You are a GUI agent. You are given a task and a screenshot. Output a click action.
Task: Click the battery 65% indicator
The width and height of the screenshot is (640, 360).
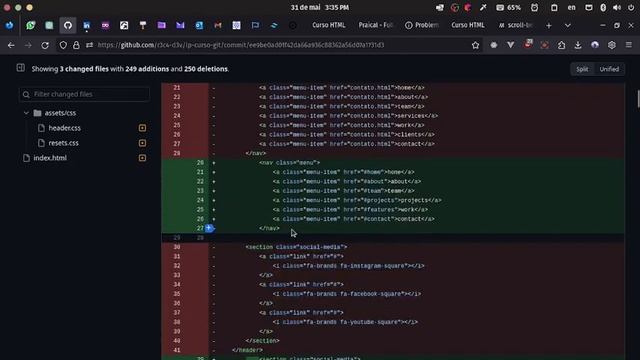pos(509,7)
